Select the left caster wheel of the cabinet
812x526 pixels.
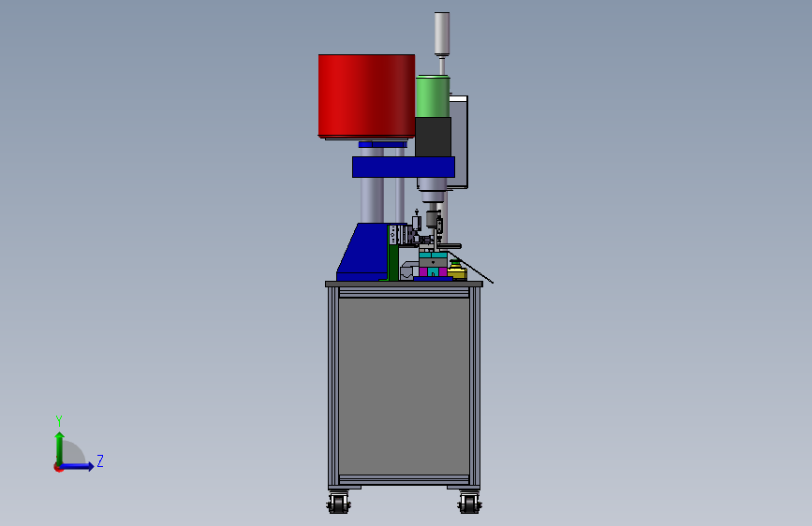(339, 504)
